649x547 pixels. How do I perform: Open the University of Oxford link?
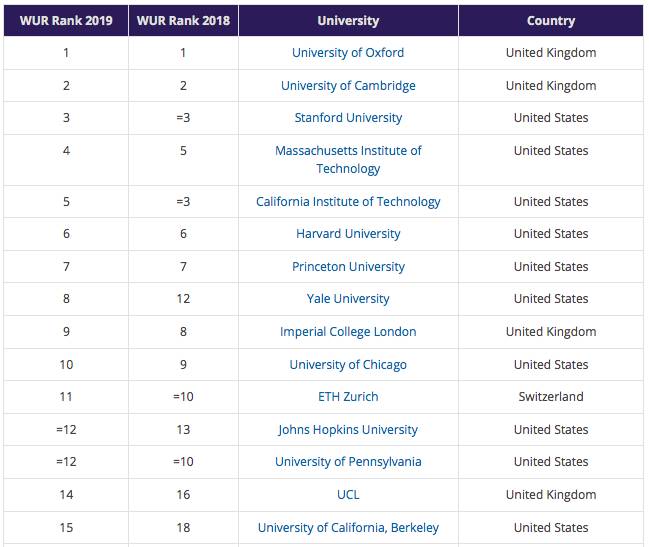(348, 53)
